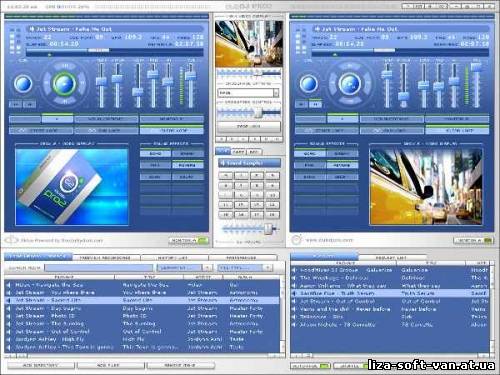Switch to the History List tab

click(174, 258)
